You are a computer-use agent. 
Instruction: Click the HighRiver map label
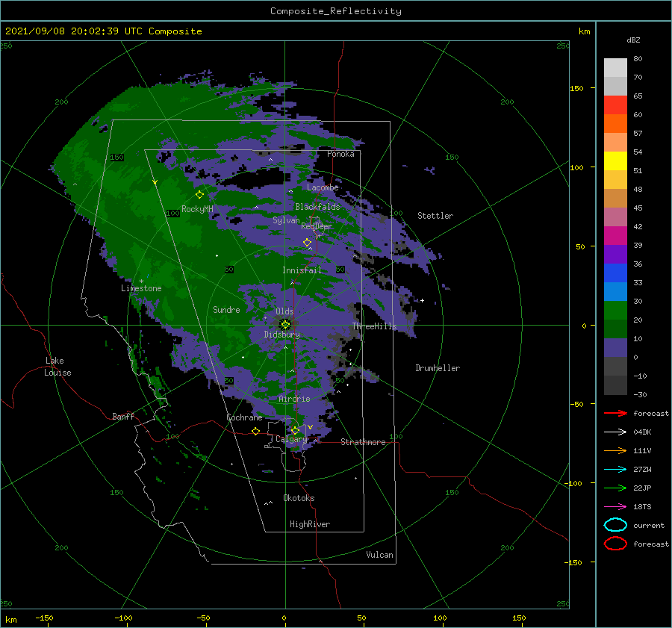[x=310, y=524]
